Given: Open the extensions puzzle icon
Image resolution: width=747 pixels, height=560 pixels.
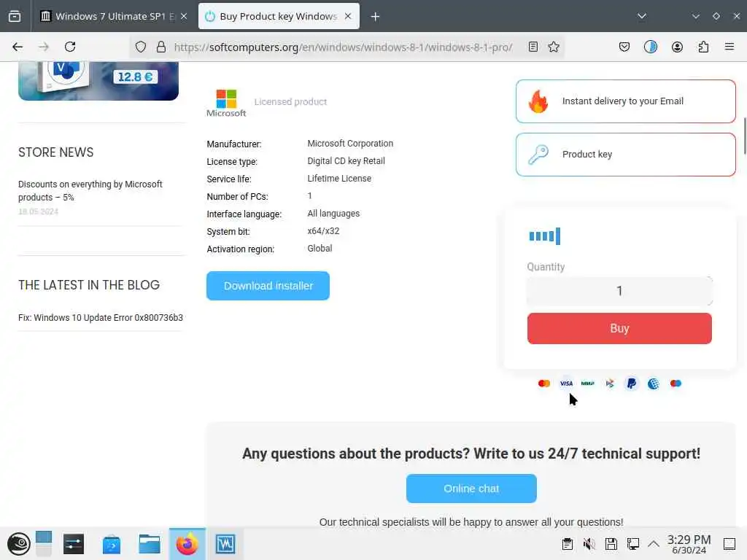Looking at the screenshot, I should point(703,47).
